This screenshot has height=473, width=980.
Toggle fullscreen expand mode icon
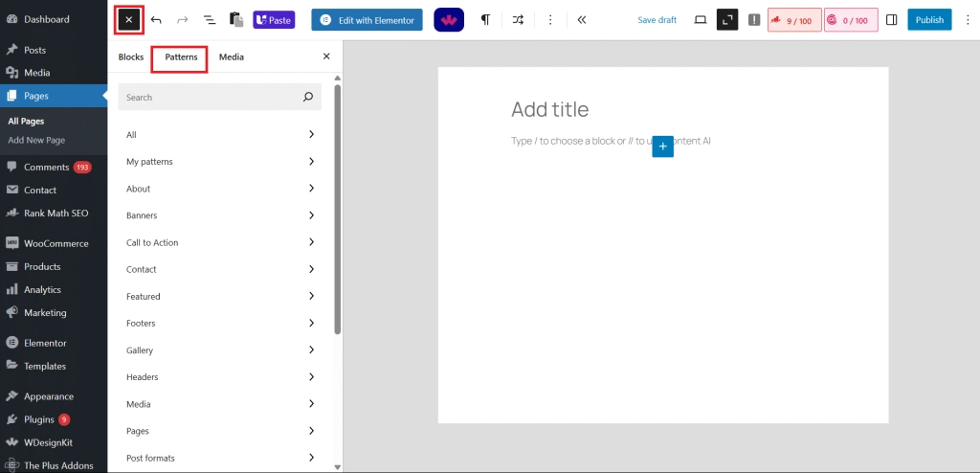tap(727, 19)
